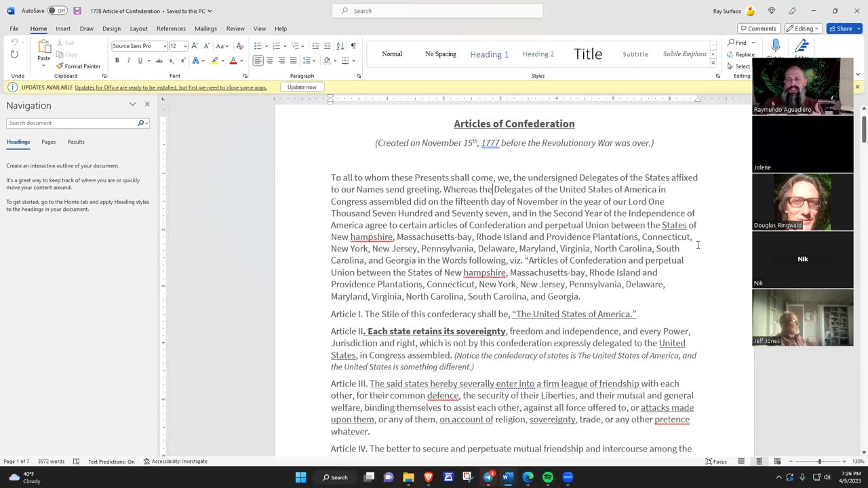868x488 pixels.
Task: Expand Styles gallery more arrow
Action: (713, 63)
